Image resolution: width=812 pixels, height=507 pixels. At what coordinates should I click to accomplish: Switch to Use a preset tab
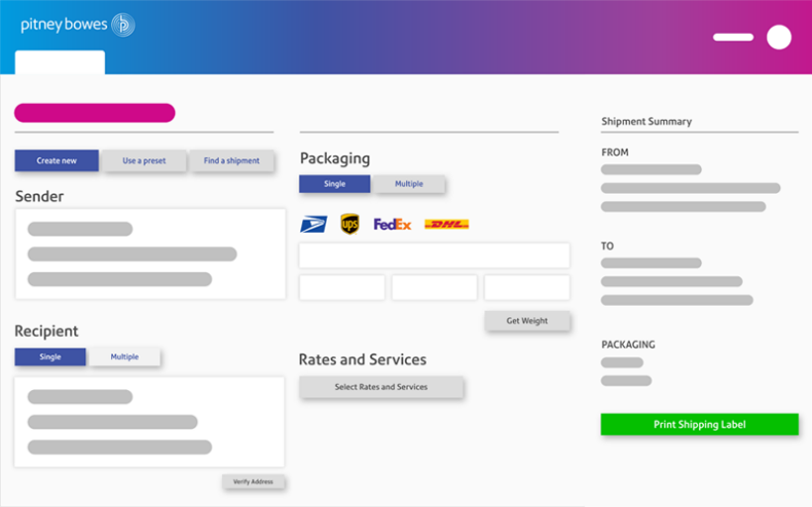click(145, 160)
